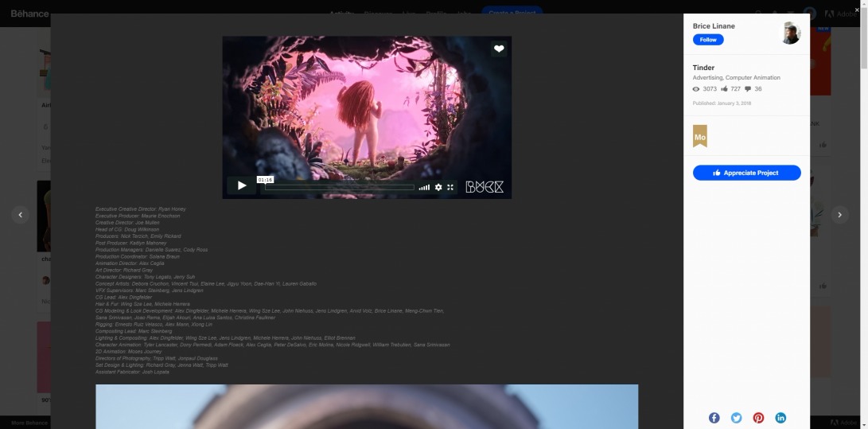Screen dimensions: 868x429
Task: Click 'Art Director: Richard Gray' credit line
Action: (124, 270)
